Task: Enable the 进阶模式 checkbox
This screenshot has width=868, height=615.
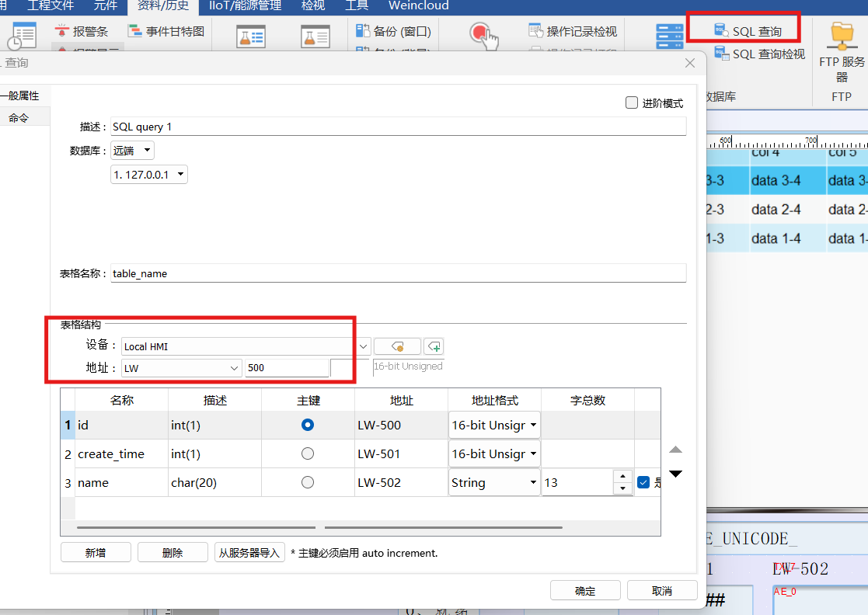Action: click(632, 102)
